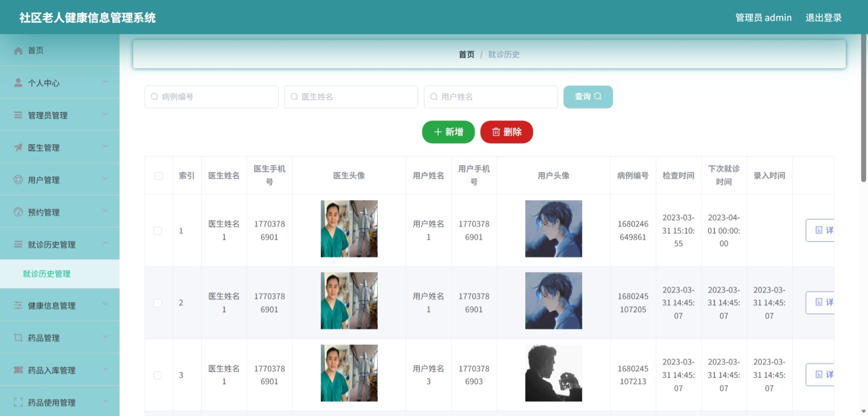Click the 退出登录 link

coord(823,18)
